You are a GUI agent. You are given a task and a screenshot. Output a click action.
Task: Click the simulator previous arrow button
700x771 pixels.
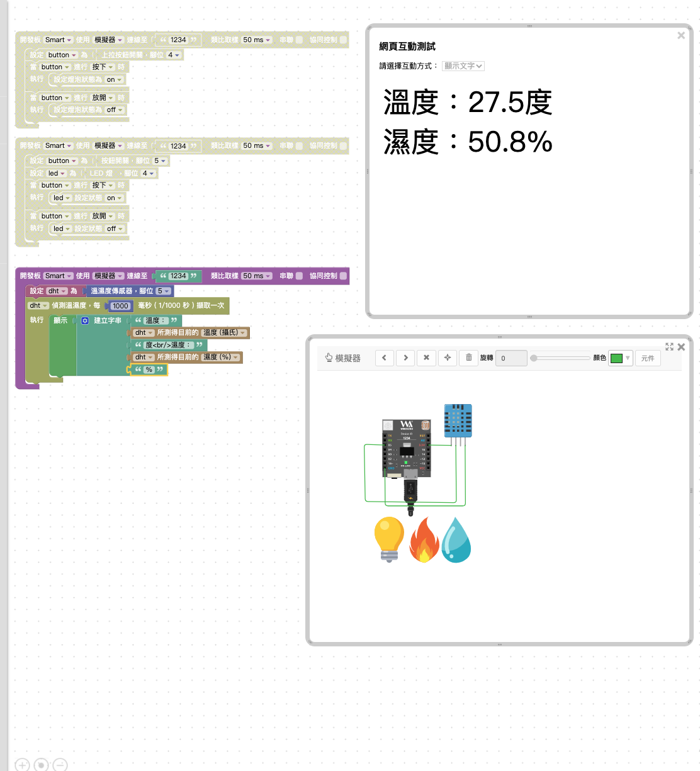(x=384, y=358)
